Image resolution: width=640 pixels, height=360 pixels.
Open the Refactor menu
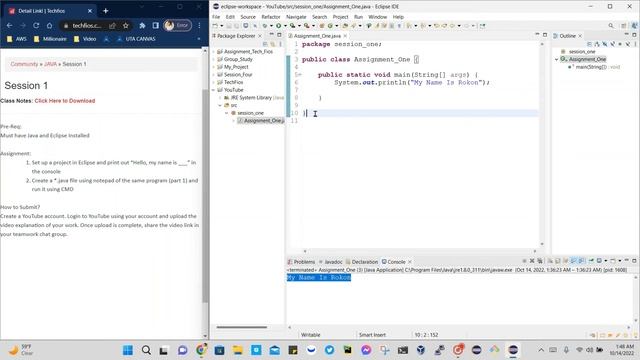click(271, 17)
